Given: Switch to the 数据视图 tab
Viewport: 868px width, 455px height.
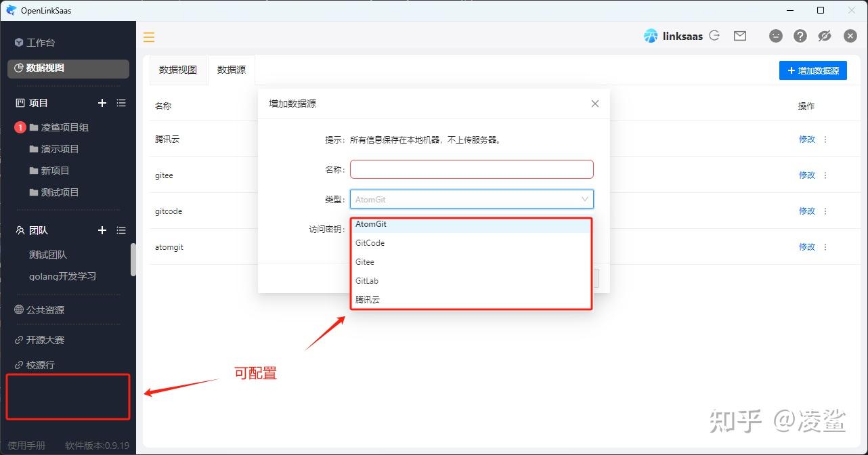Looking at the screenshot, I should (x=177, y=69).
